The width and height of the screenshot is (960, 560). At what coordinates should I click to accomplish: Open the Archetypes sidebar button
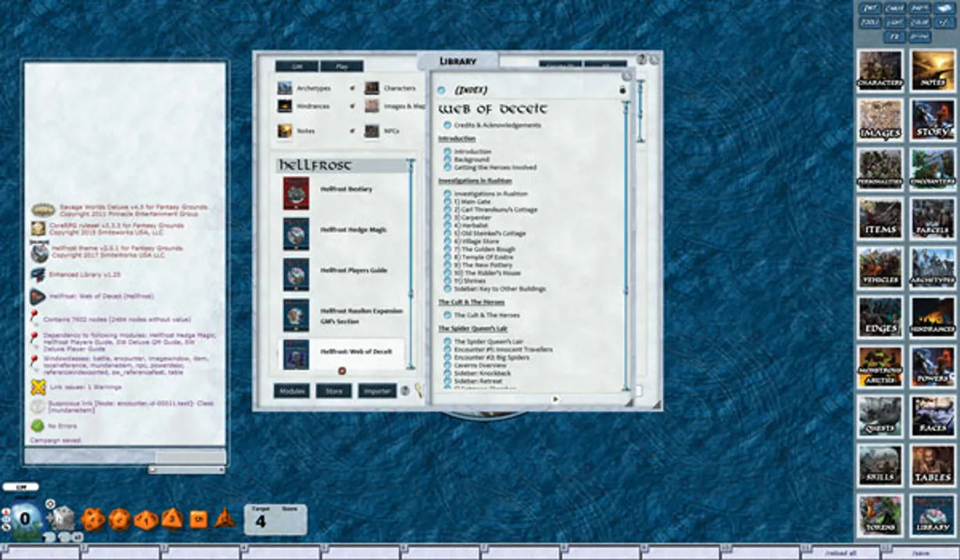click(933, 268)
